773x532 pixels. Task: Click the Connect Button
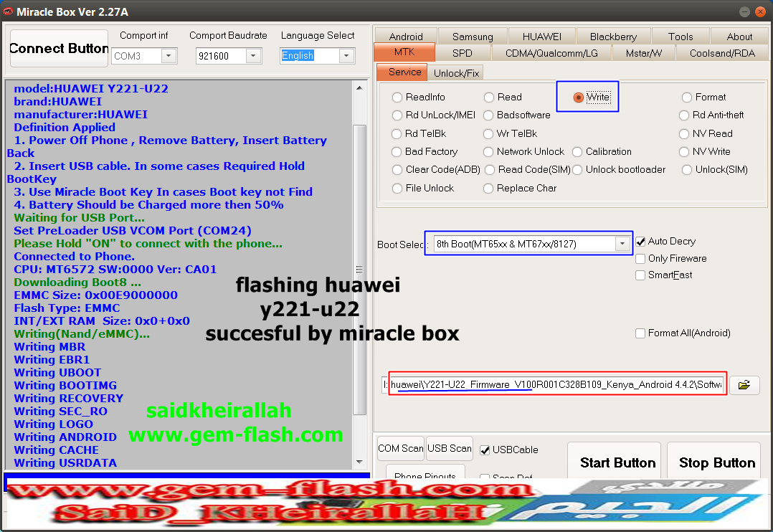pos(59,48)
